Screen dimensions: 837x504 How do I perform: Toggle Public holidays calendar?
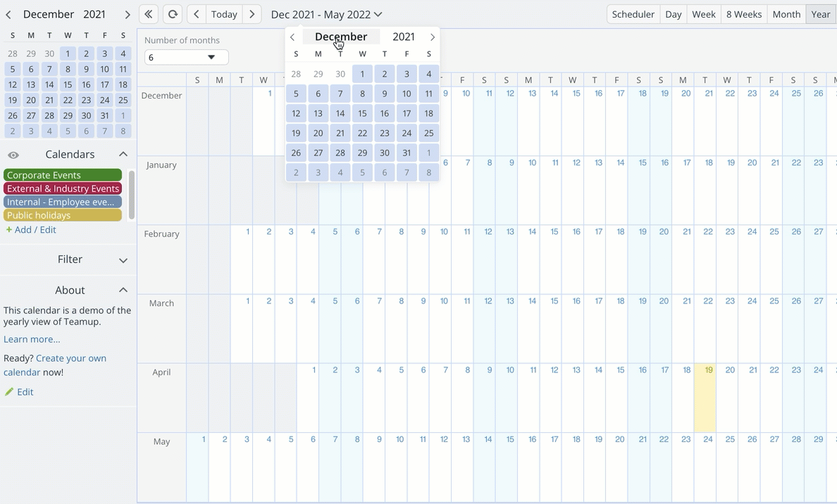click(x=63, y=215)
